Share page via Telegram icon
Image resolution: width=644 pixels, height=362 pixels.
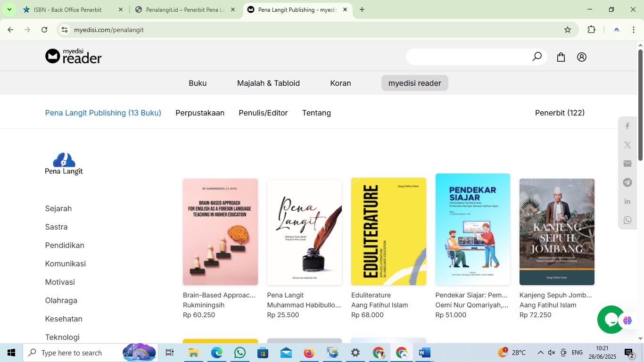coord(627,182)
